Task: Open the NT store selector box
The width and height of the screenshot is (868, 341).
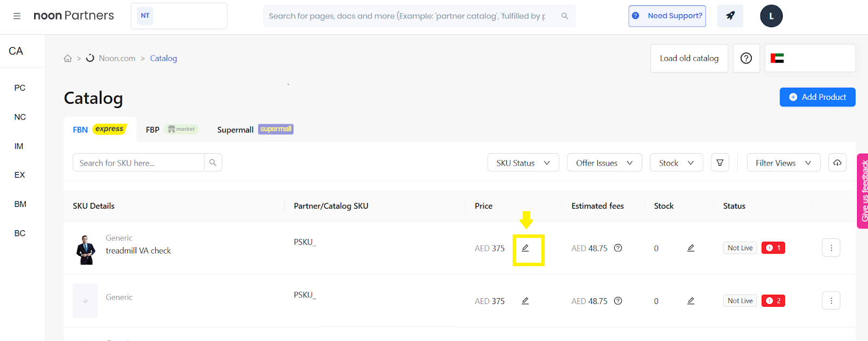Action: [179, 16]
